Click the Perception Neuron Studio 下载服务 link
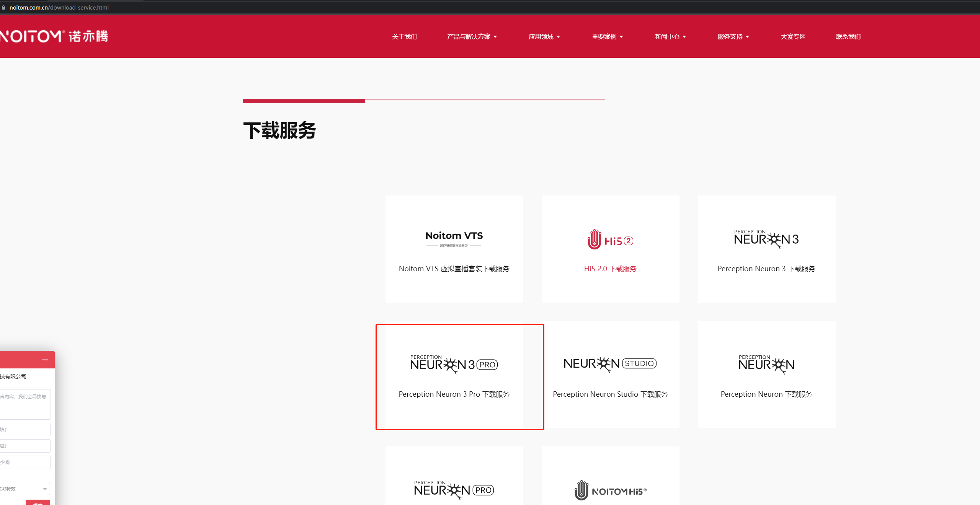 tap(610, 394)
